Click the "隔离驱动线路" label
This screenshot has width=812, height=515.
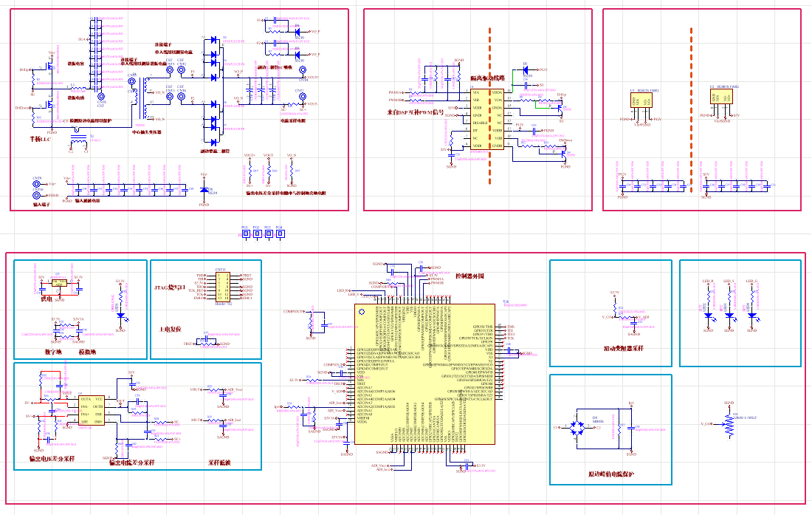pyautogui.click(x=487, y=78)
